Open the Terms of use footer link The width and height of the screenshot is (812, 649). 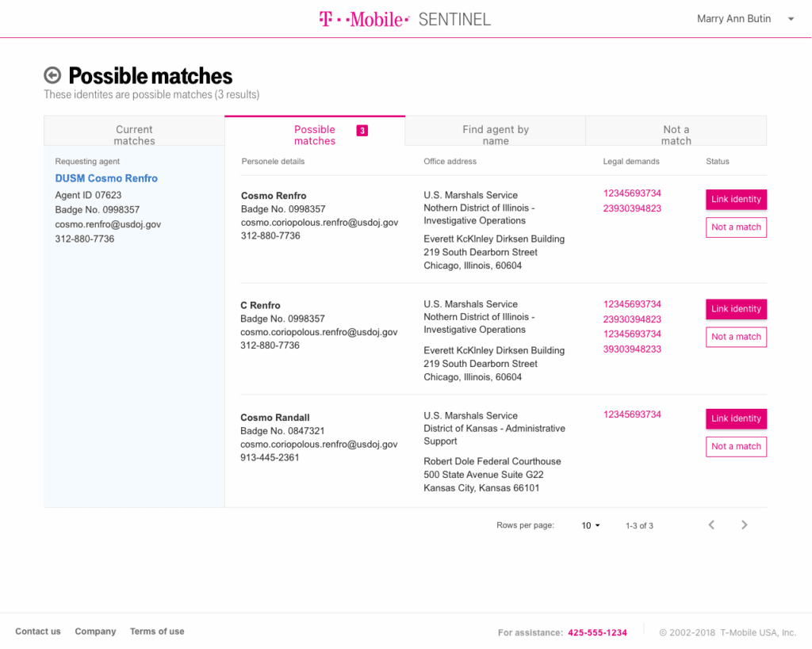click(157, 632)
